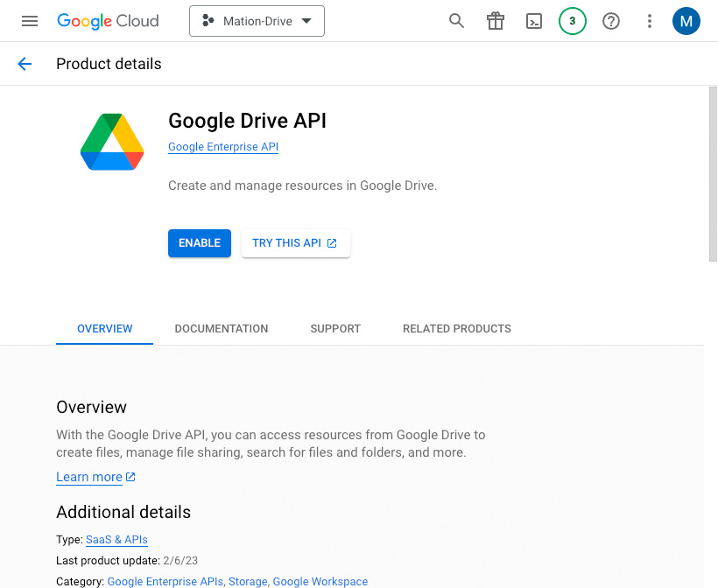Open the Storage category link
The width and height of the screenshot is (718, 588).
coord(248,581)
